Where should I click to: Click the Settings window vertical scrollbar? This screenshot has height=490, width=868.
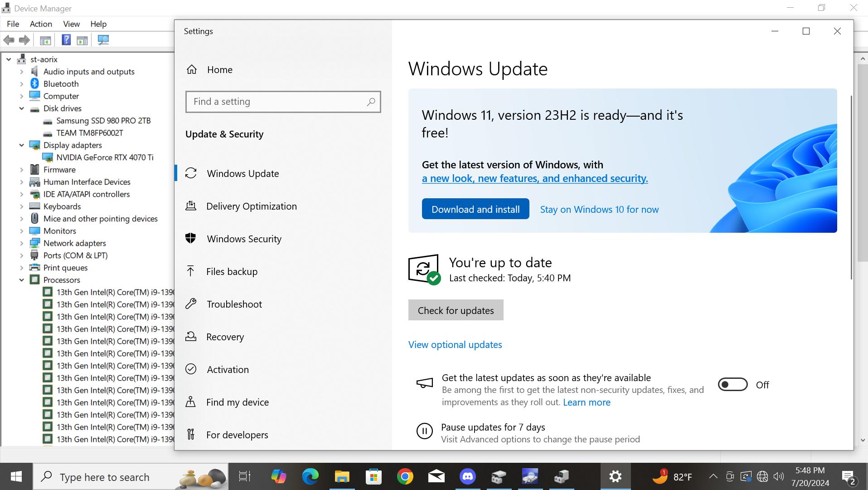click(x=851, y=188)
